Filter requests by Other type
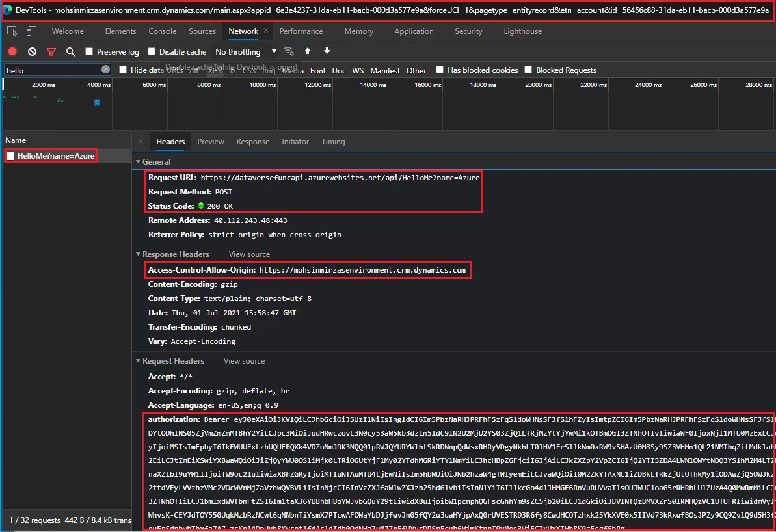The width and height of the screenshot is (776, 532). 416,70
